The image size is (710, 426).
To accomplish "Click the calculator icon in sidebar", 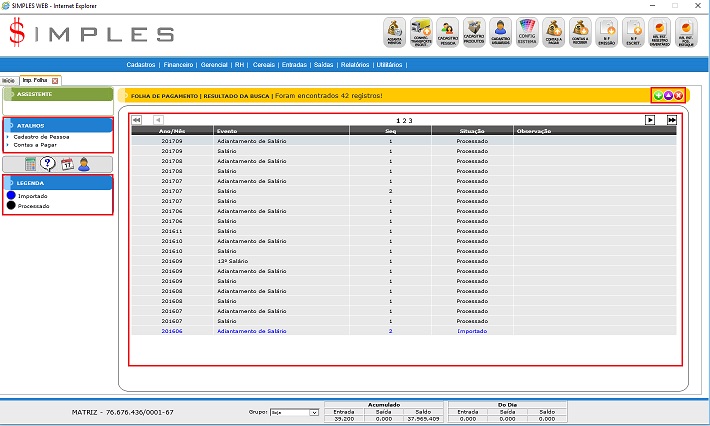I will 31,164.
